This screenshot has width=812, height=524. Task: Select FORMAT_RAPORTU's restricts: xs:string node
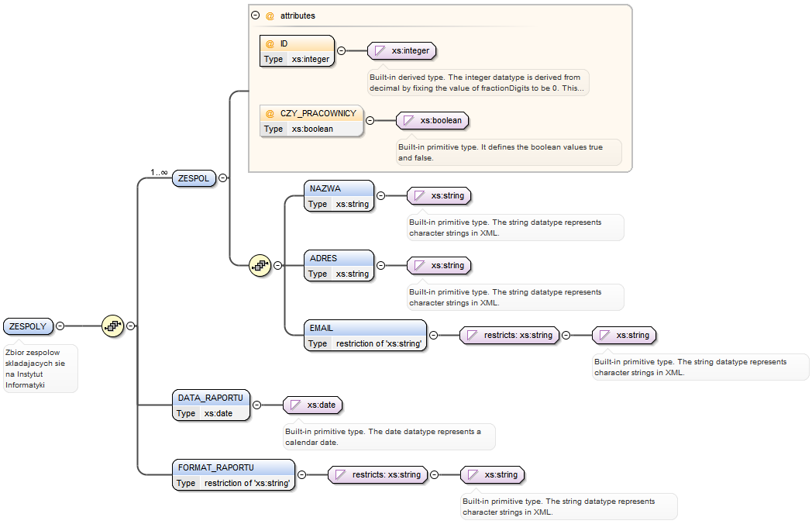coord(378,474)
